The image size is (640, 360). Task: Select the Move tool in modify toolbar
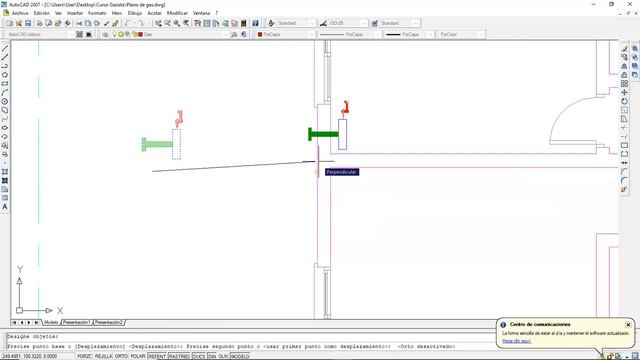[x=624, y=93]
